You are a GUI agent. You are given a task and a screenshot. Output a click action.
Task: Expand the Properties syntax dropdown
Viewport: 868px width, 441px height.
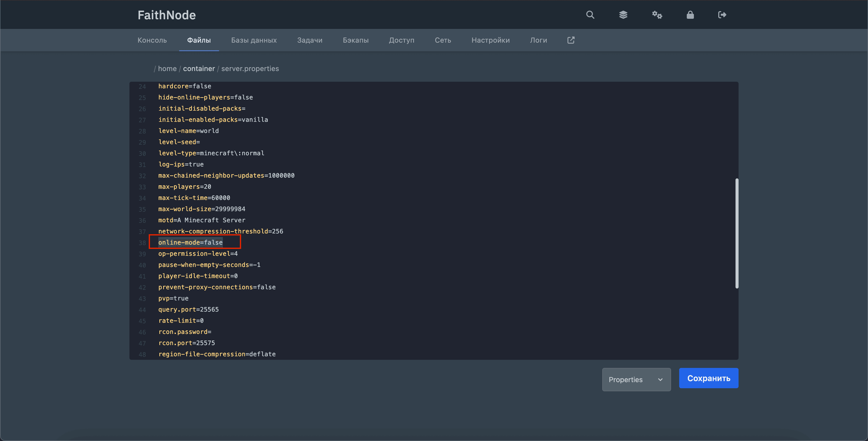pos(636,379)
